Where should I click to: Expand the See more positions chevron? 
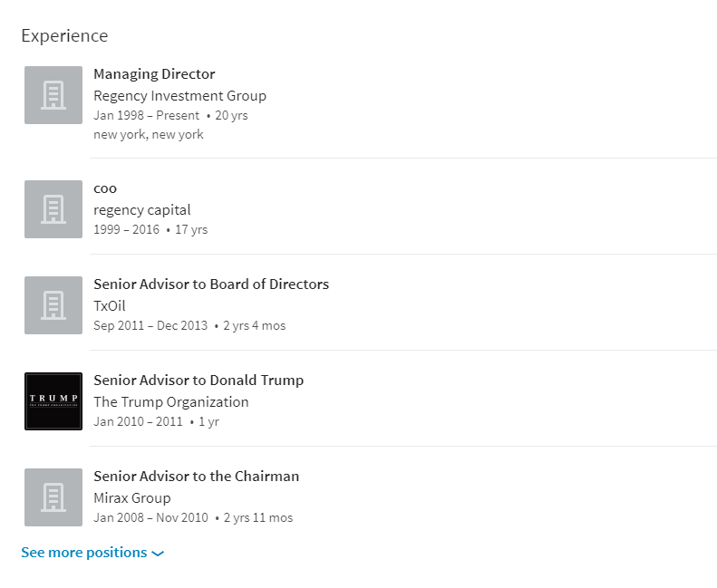158,554
